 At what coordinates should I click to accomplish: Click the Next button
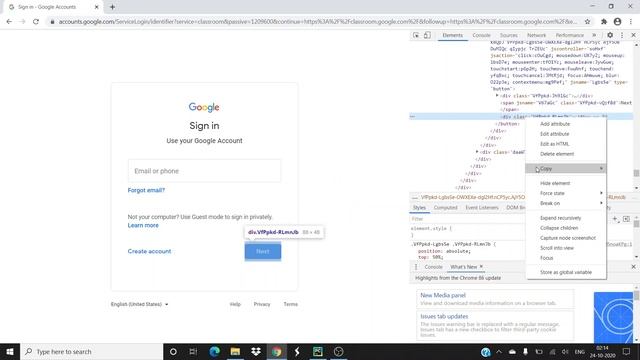pyautogui.click(x=262, y=251)
